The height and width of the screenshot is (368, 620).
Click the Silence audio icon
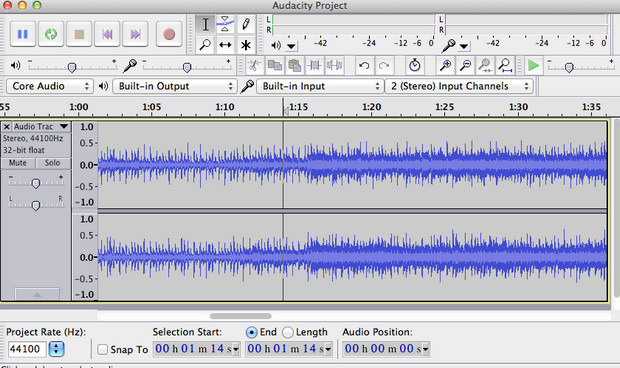point(335,65)
